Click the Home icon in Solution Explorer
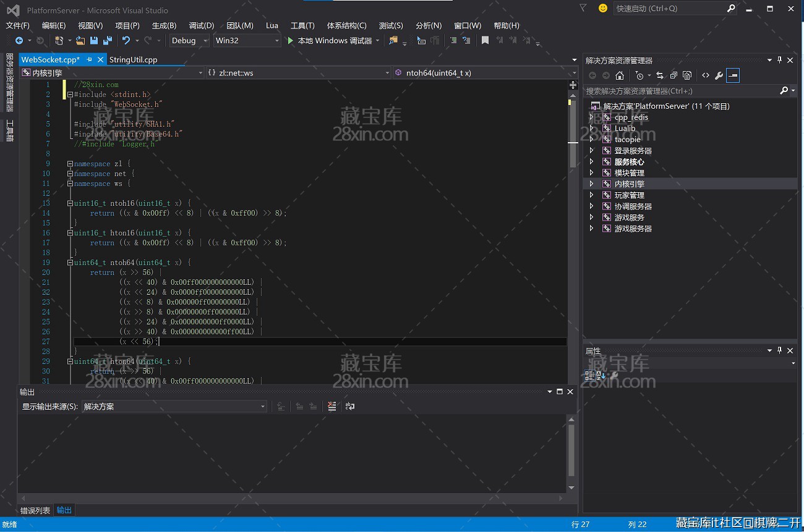The image size is (804, 532). pyautogui.click(x=620, y=75)
